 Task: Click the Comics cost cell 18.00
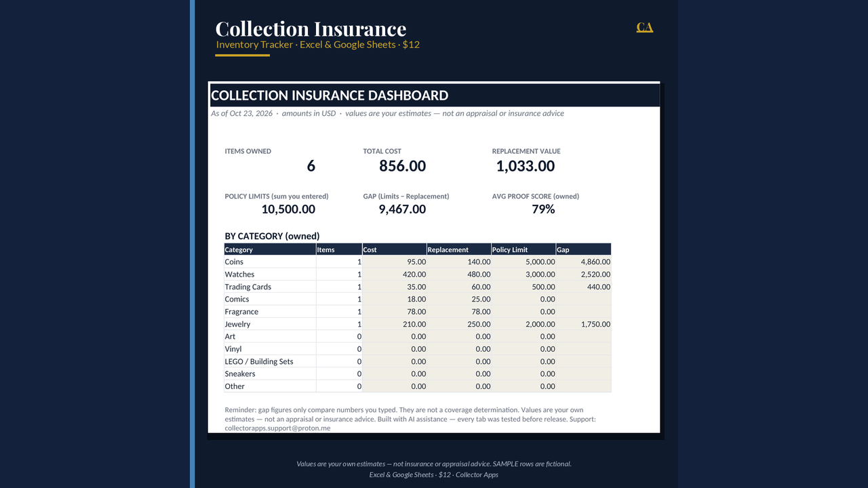[395, 299]
